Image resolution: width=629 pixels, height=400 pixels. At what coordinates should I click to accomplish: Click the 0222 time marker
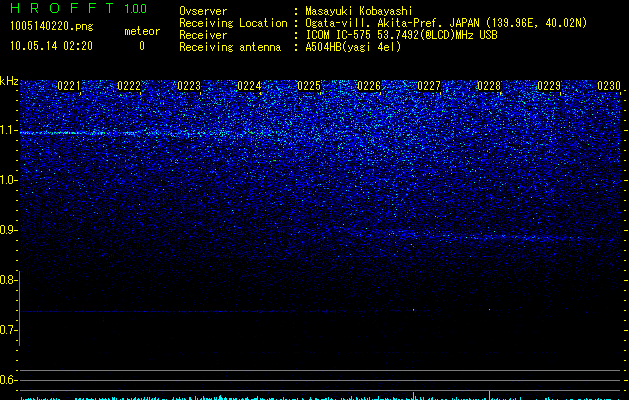coord(129,86)
